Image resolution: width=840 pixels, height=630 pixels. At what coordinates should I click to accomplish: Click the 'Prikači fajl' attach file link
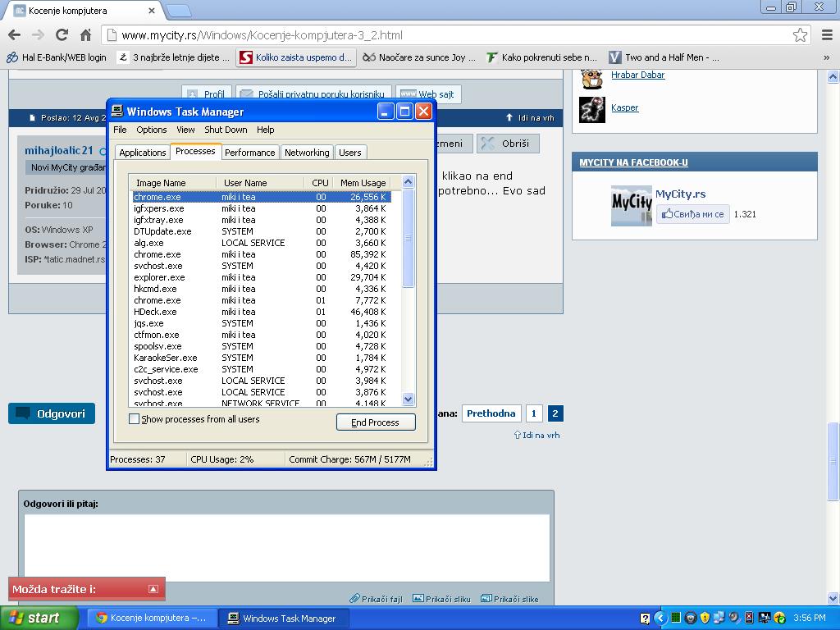[376, 599]
